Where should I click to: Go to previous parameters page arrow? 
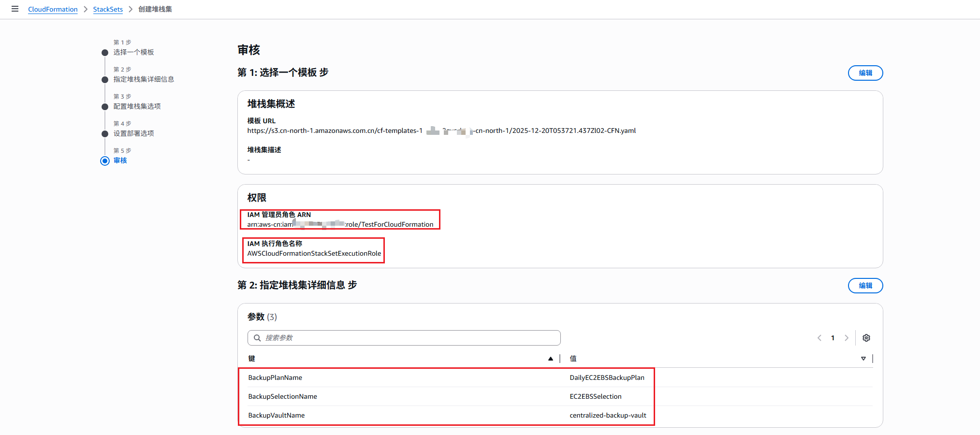click(819, 338)
